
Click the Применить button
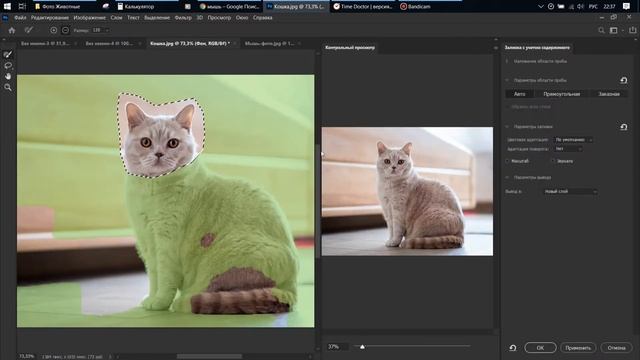tap(578, 348)
